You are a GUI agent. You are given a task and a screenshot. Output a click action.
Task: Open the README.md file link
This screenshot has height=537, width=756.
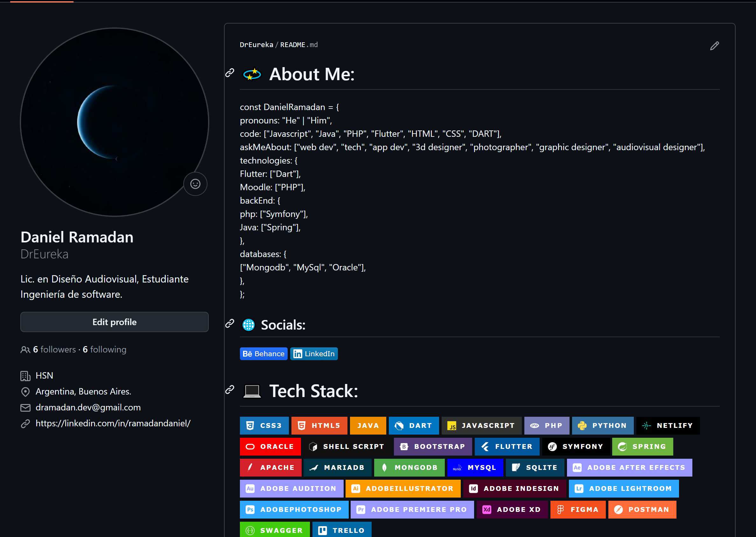pos(299,45)
